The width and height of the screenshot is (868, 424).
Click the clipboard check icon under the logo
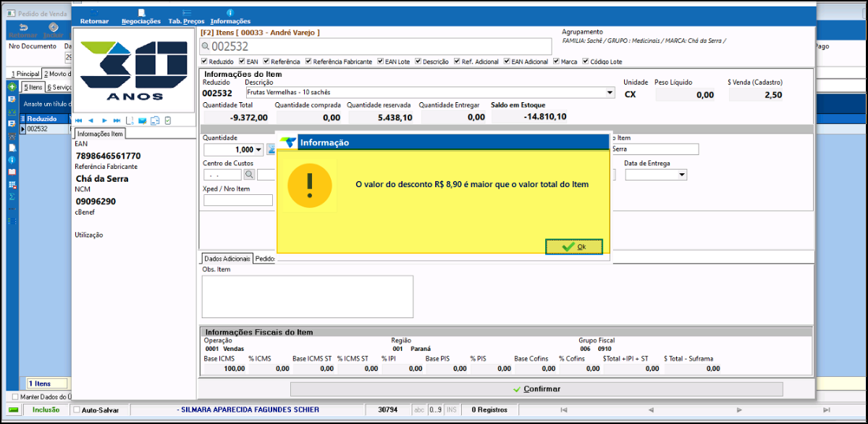click(x=168, y=120)
